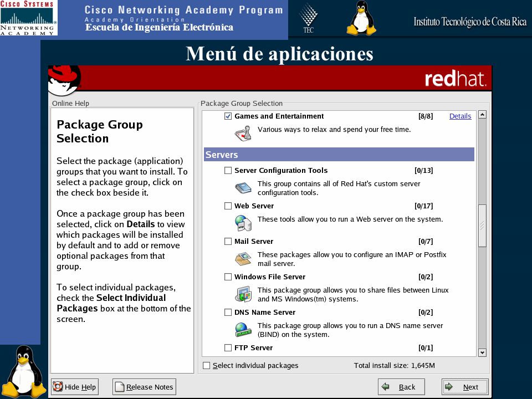Click the [0/7] package count
This screenshot has width=532, height=399.
426,241
